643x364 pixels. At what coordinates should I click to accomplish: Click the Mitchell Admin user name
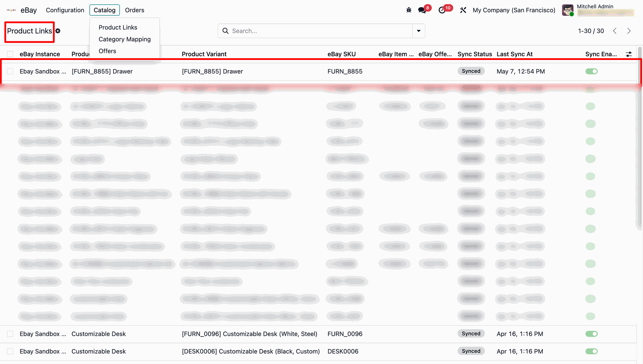[595, 6]
